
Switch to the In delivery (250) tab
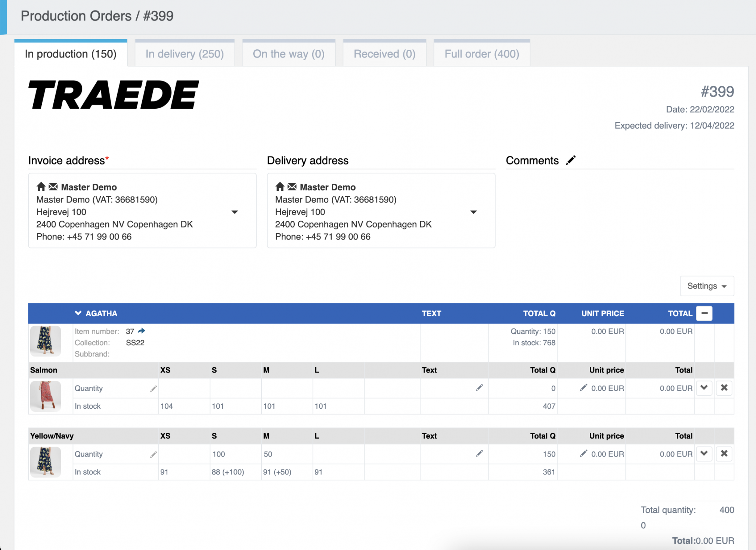tap(185, 53)
